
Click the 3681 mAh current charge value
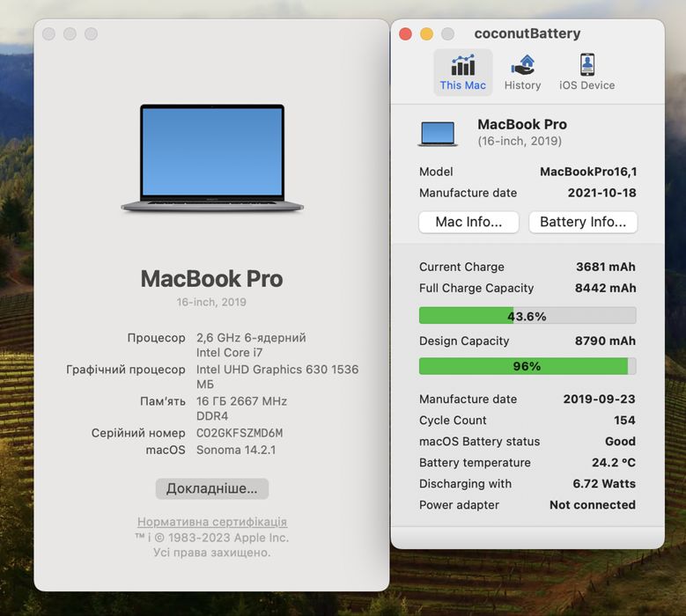606,267
